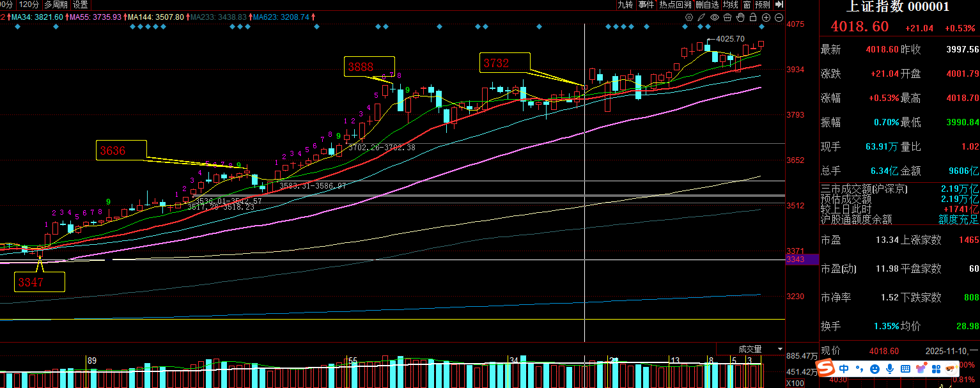
Task: Click the 3888 price annotation box
Action: tap(369, 66)
